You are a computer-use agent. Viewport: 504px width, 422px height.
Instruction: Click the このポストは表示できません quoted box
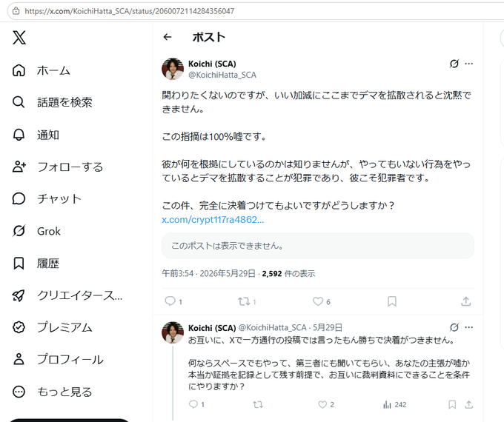click(x=318, y=246)
